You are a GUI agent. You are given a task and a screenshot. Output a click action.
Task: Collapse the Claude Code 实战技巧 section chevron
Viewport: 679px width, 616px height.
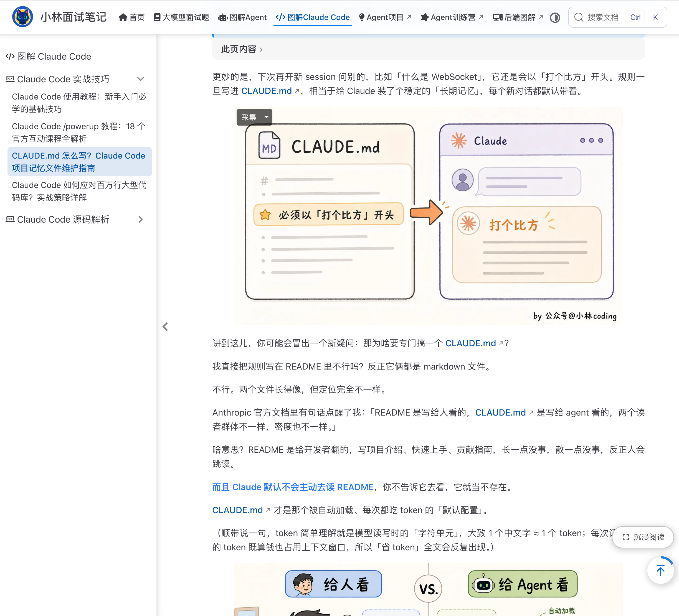(140, 79)
